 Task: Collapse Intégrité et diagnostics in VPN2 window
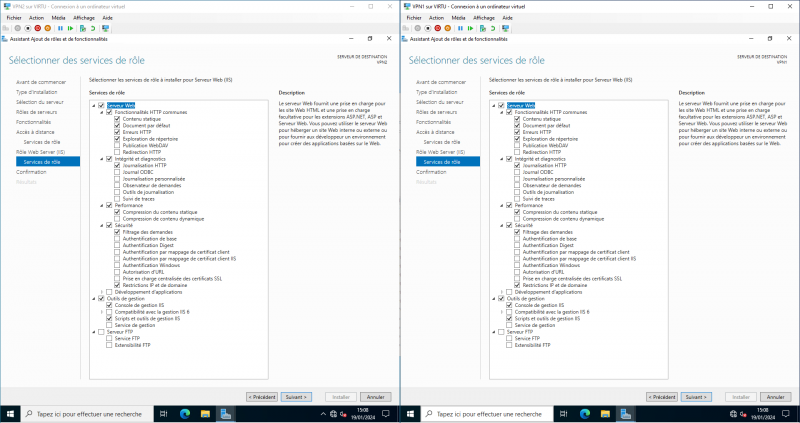click(x=102, y=159)
